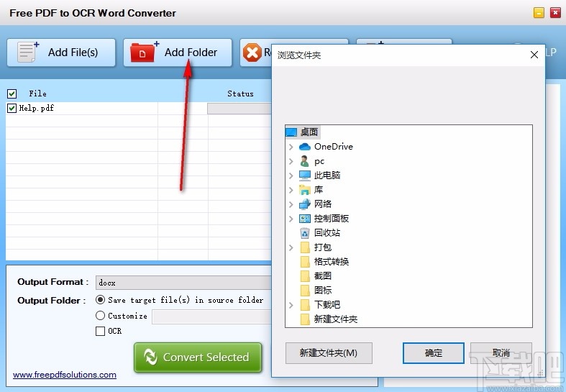Click the orange remove X icon
Viewport: 566px width, 392px height.
[252, 53]
